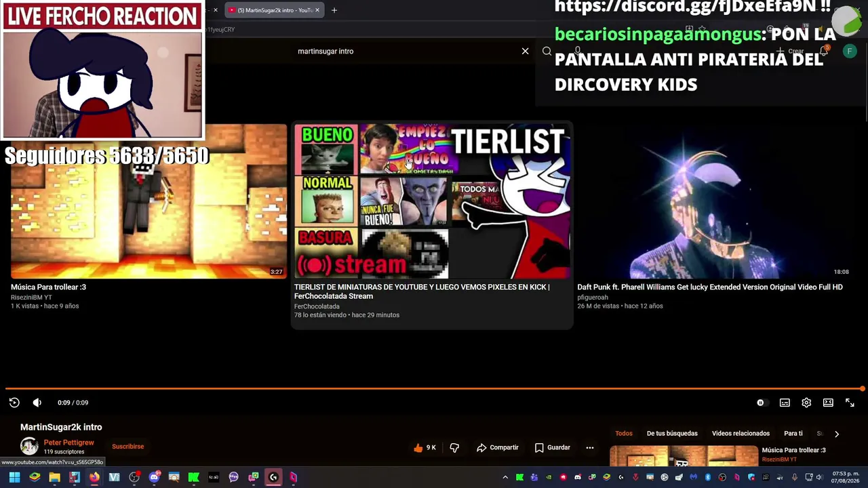The width and height of the screenshot is (868, 488).
Task: Save the video with Guardar
Action: [553, 447]
